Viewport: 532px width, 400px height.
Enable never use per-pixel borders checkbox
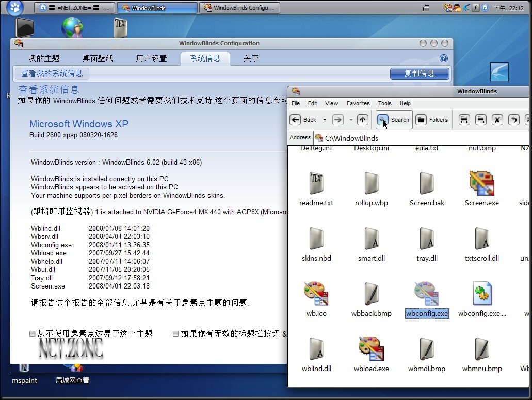tap(33, 334)
